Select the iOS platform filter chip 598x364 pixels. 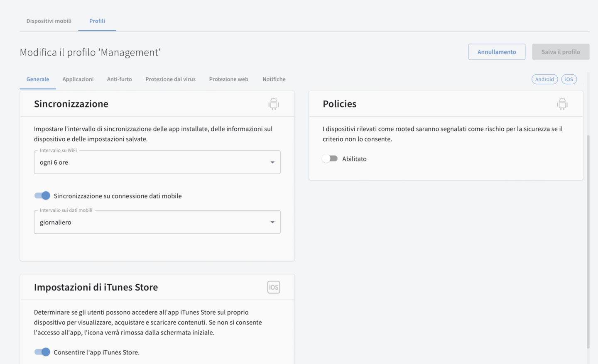(x=569, y=79)
